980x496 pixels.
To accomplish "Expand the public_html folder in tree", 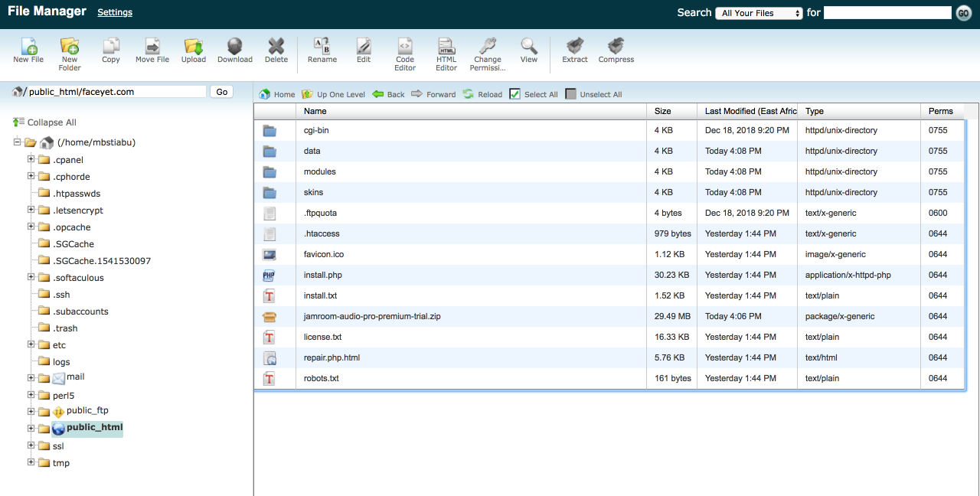I will 31,428.
